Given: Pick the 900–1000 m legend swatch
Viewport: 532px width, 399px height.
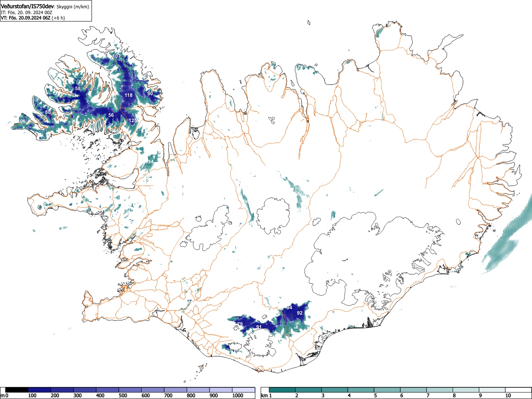Looking at the screenshot, I should (221, 390).
